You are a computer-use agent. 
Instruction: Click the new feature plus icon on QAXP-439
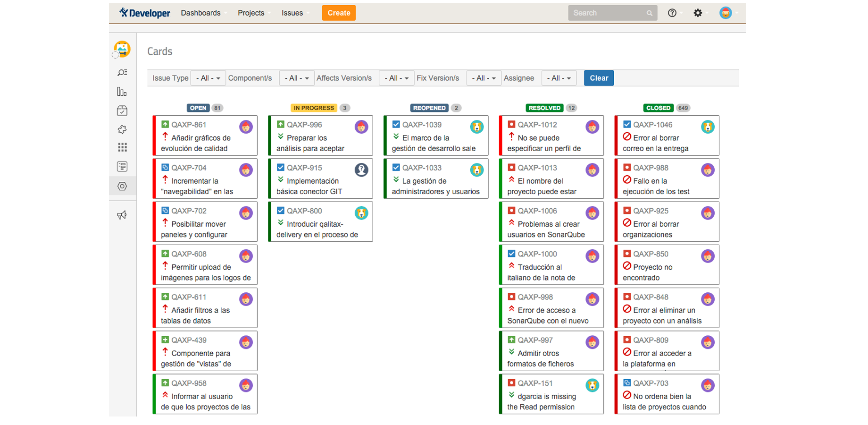[165, 340]
